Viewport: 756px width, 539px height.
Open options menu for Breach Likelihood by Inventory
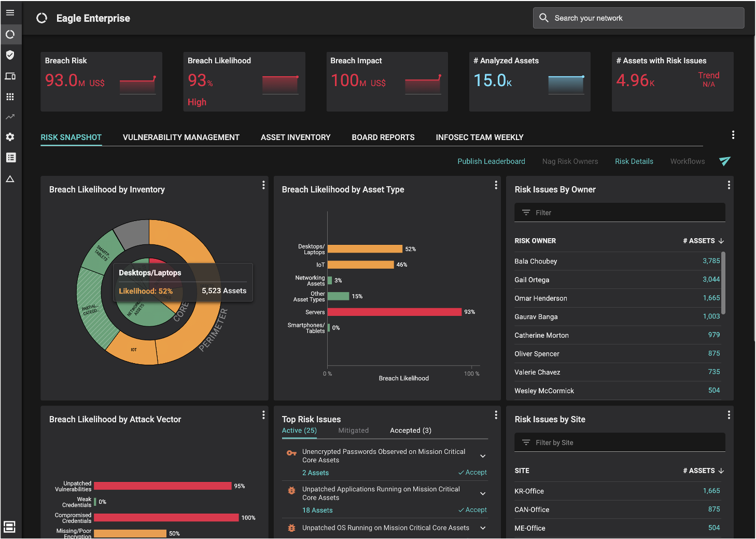tap(263, 185)
